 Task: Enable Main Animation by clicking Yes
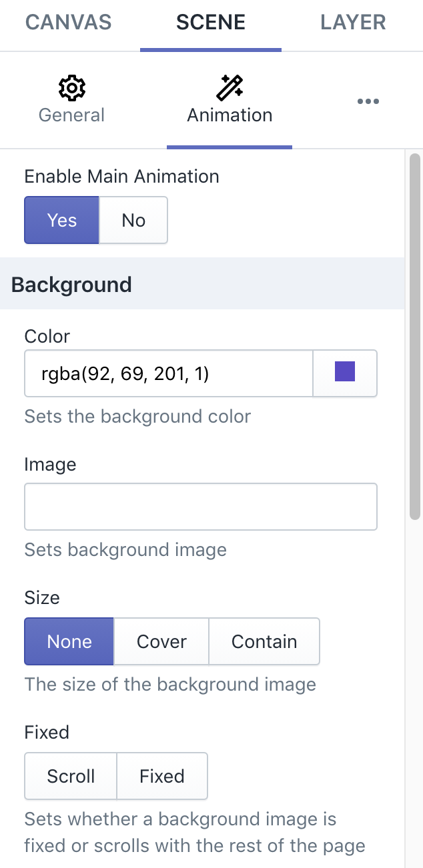[61, 220]
